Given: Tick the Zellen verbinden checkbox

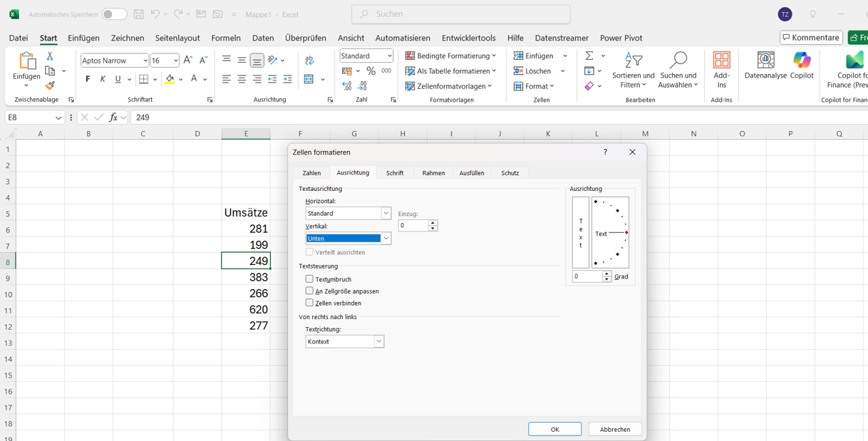Looking at the screenshot, I should (309, 303).
